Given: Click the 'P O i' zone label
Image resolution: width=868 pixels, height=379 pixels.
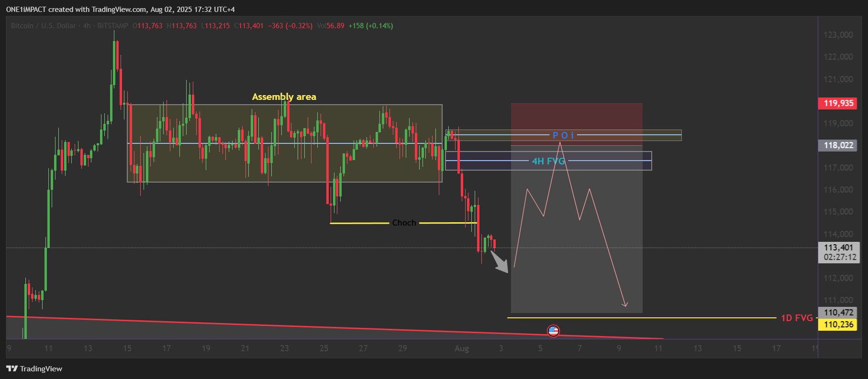Looking at the screenshot, I should pos(563,135).
